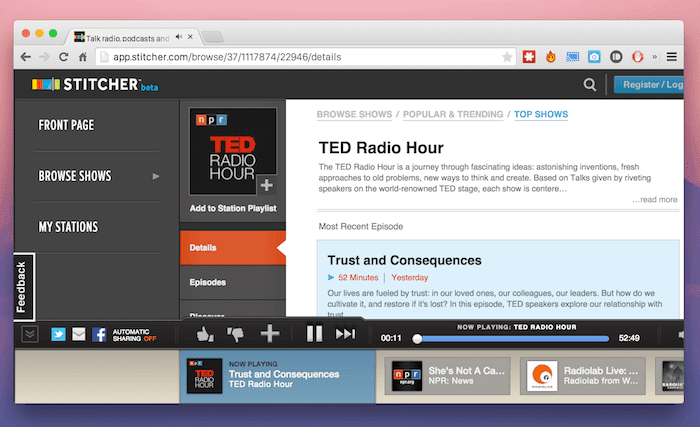Open a new browser tab

point(212,37)
